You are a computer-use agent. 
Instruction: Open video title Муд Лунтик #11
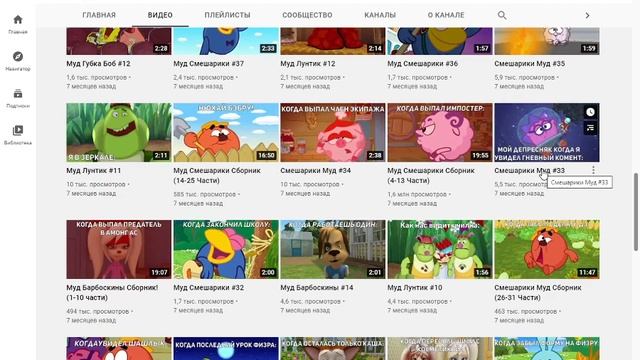pos(93,171)
